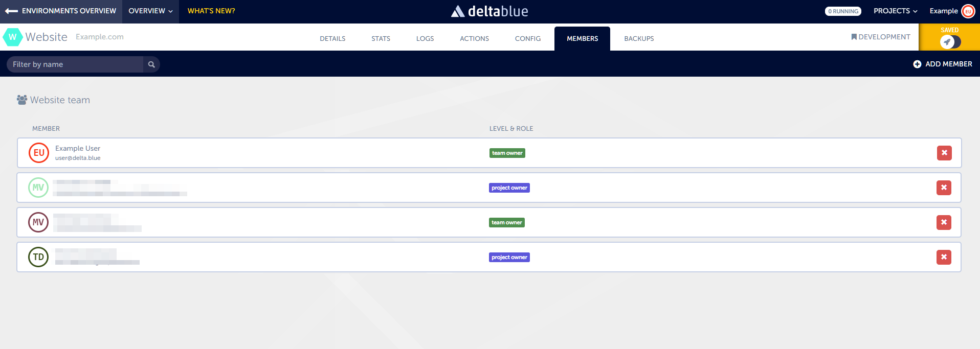Switch to the Backups tab
Screen dimensions: 980x349
pos(639,39)
